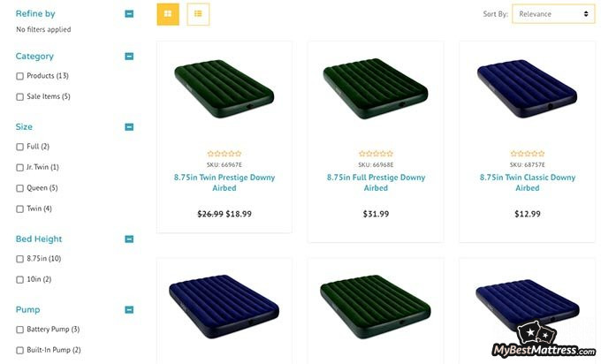Open 8.75in Twin Classic Downy Airbed link
The width and height of the screenshot is (601, 364).
pos(528,183)
